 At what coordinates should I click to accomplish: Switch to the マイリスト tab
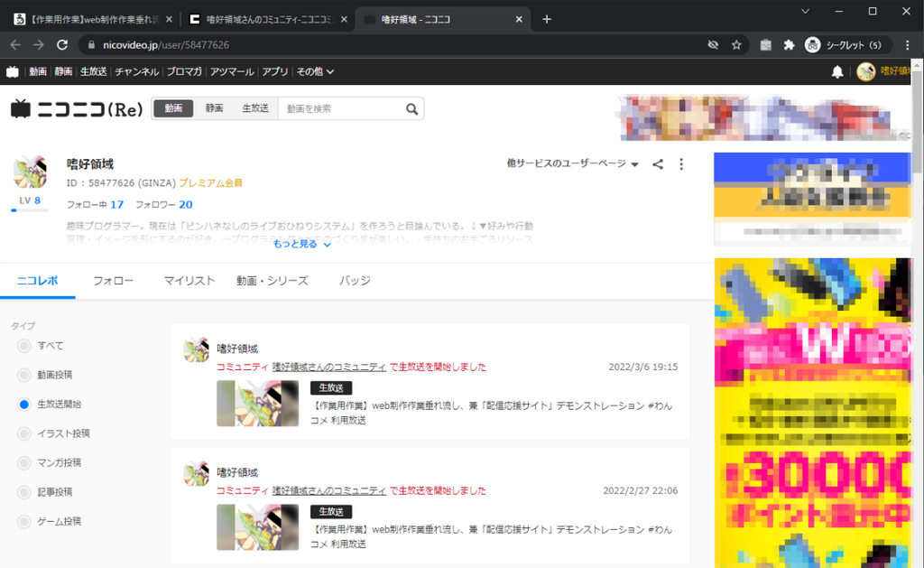point(189,281)
